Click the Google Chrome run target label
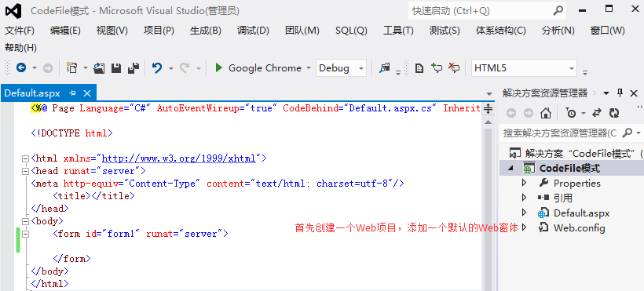 (265, 68)
